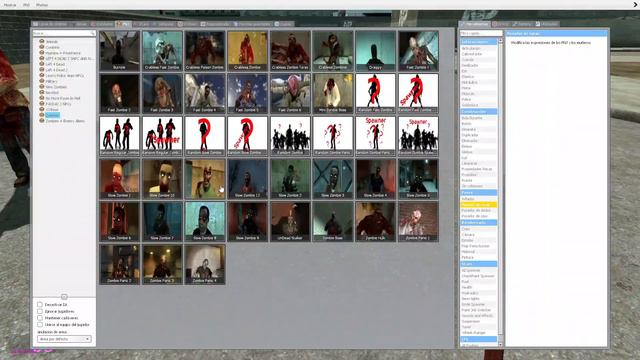This screenshot has height=360, width=640.
Task: Choose the Crabless Zombie icon with yellow background
Action: (248, 51)
